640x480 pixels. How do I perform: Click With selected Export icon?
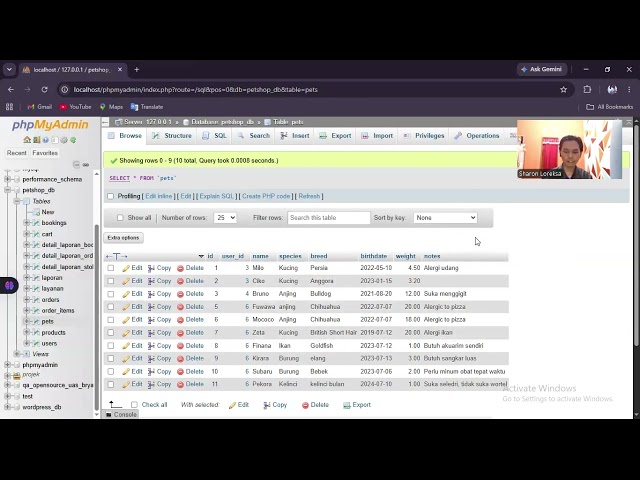tap(347, 405)
